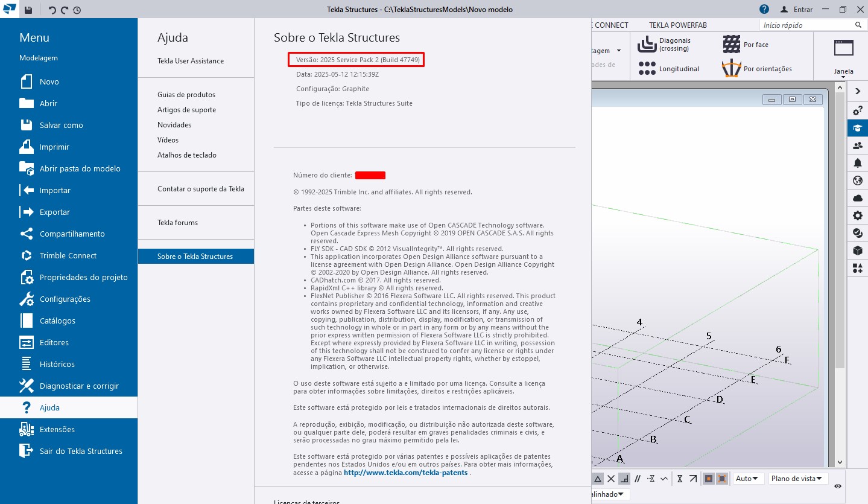
Task: Open Tekla User Assistance
Action: (191, 61)
